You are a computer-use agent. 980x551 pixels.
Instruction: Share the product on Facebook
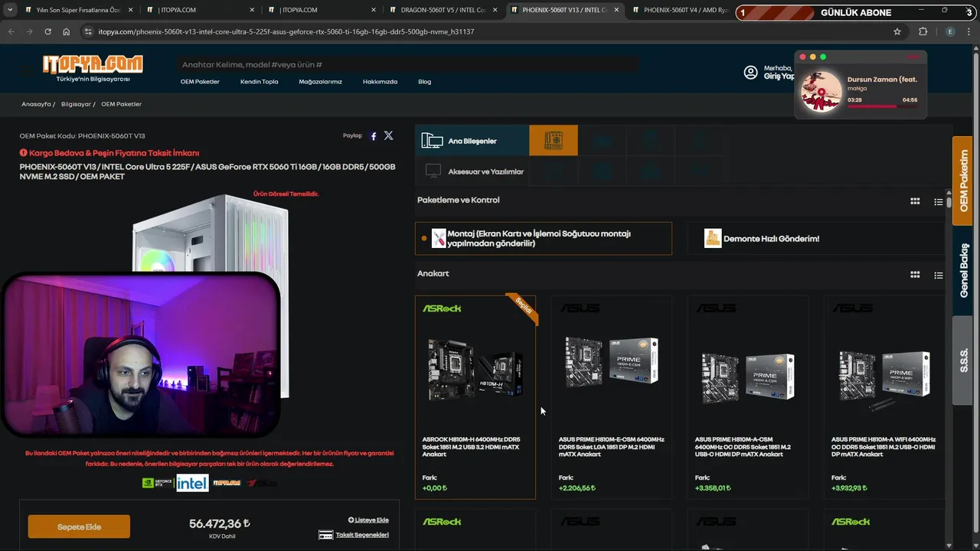point(374,136)
